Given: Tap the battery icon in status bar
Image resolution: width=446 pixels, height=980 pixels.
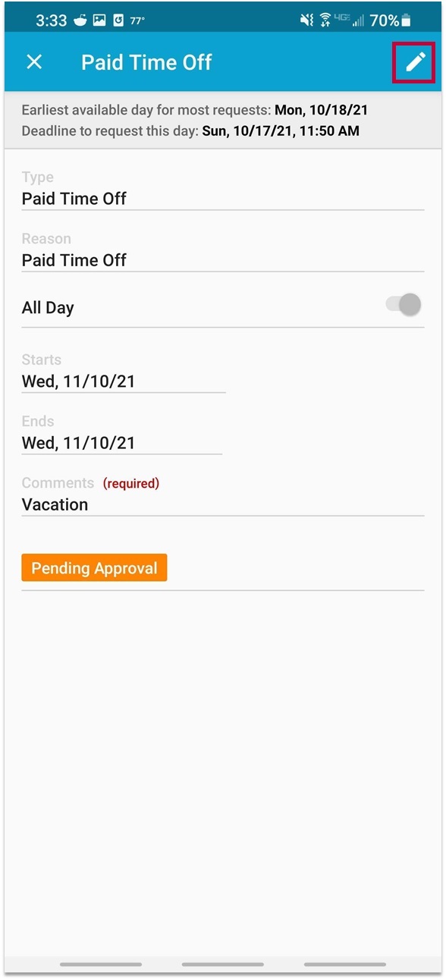Looking at the screenshot, I should point(407,20).
